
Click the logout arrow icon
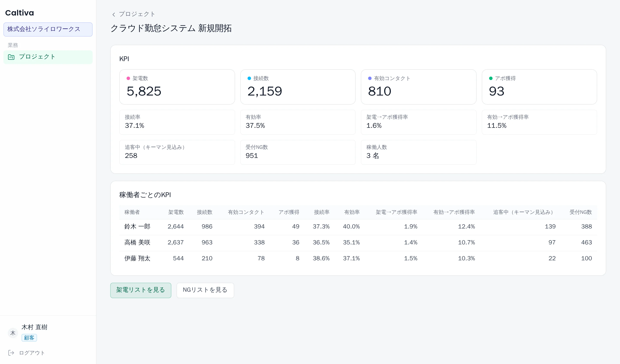[11, 353]
